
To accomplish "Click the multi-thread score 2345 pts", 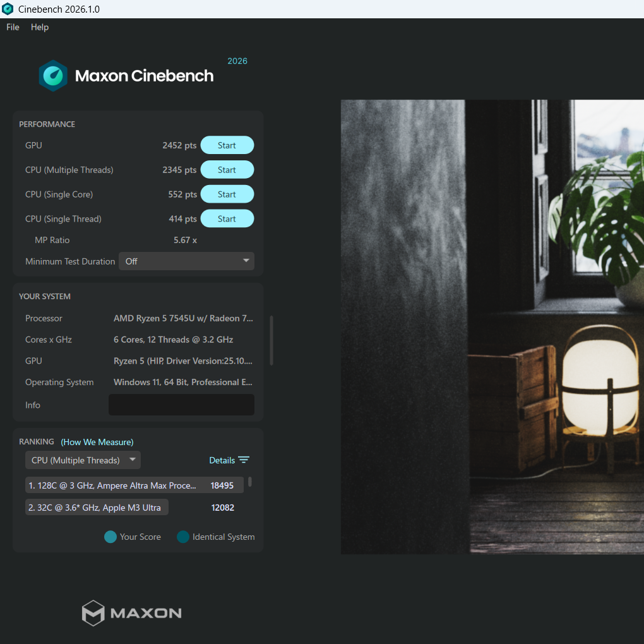I will pyautogui.click(x=179, y=170).
